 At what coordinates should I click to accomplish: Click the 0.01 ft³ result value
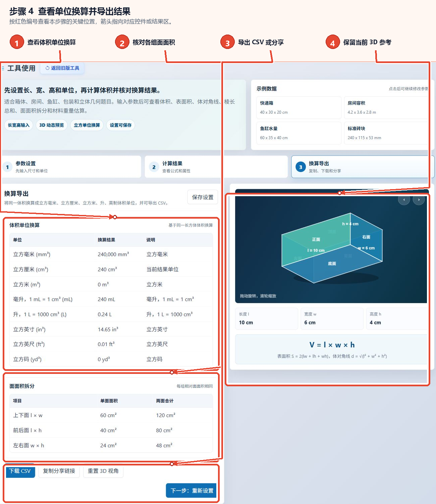106,344
